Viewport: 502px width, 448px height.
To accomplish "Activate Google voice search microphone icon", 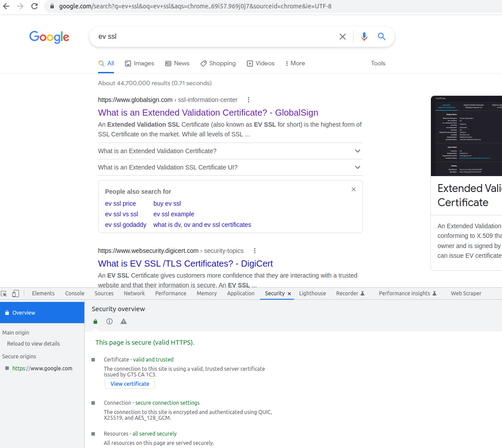I will [x=364, y=37].
